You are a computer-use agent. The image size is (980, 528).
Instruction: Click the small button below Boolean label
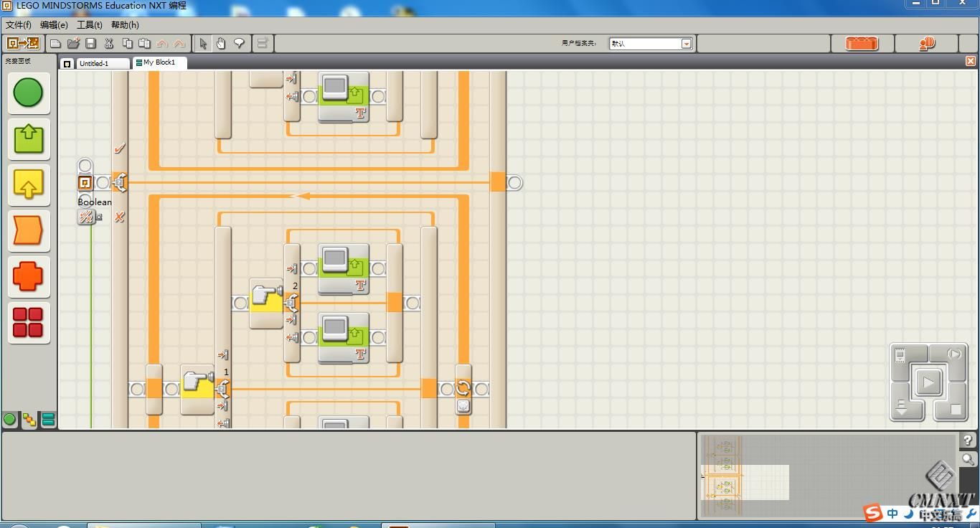point(86,217)
